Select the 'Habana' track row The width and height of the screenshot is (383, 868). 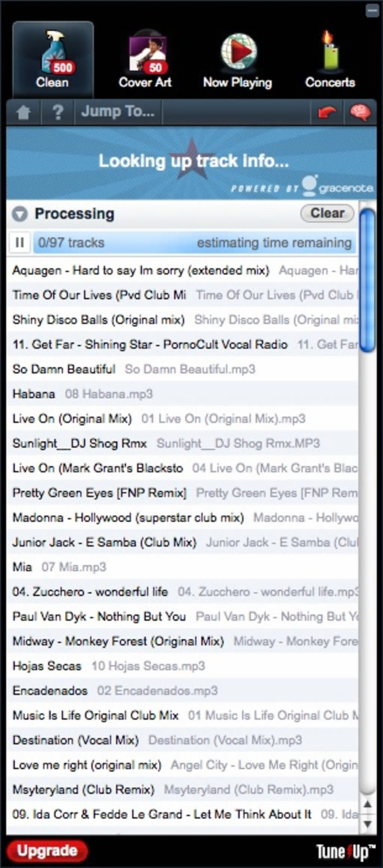point(182,394)
